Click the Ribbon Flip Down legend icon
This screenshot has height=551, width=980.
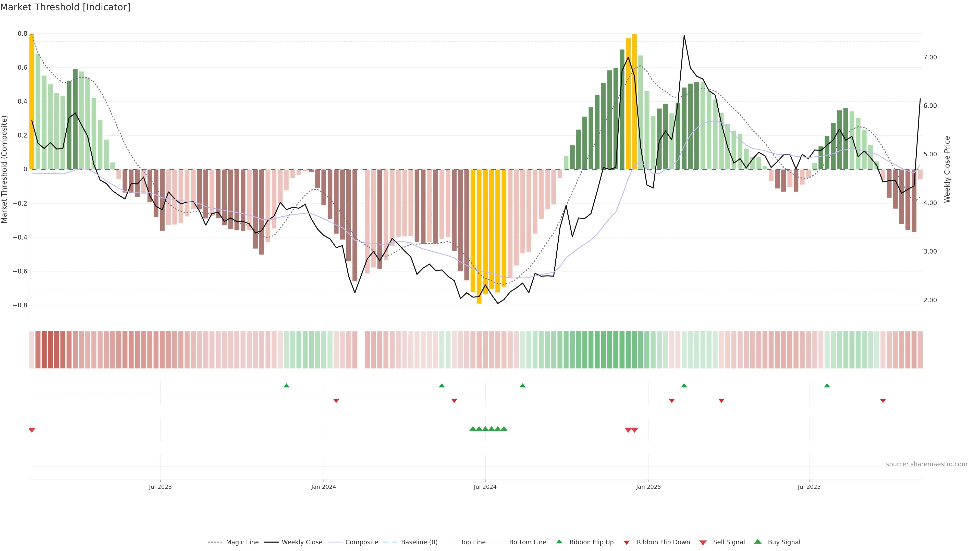point(627,542)
